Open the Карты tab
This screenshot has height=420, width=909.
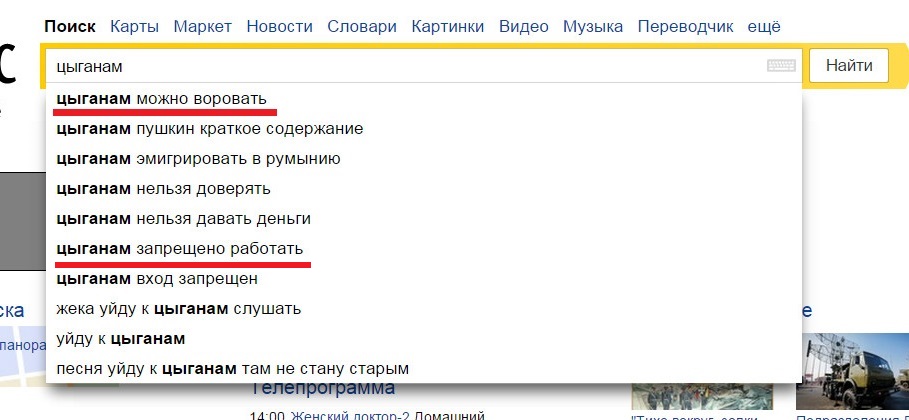pyautogui.click(x=134, y=27)
